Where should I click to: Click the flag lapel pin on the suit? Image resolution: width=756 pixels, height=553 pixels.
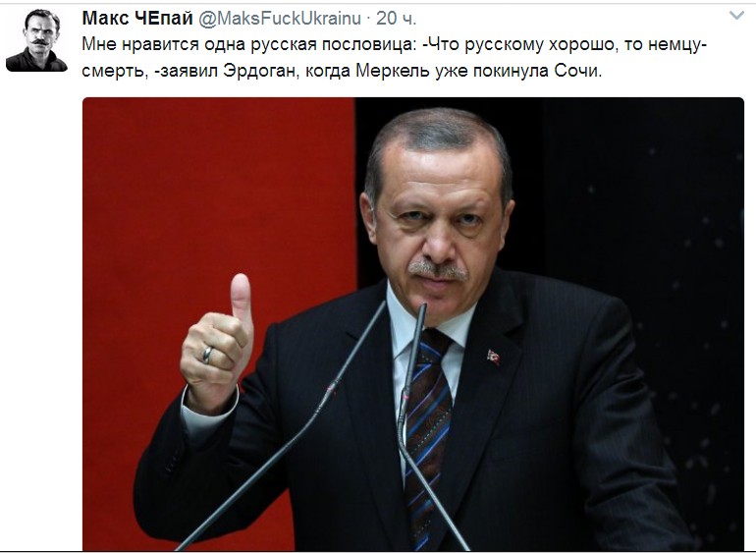tap(493, 358)
